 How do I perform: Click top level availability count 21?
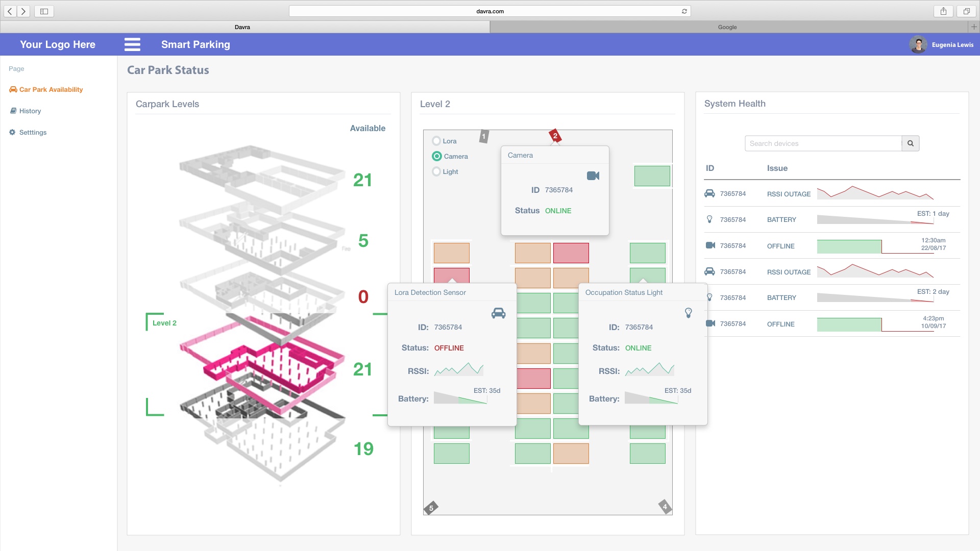point(362,180)
